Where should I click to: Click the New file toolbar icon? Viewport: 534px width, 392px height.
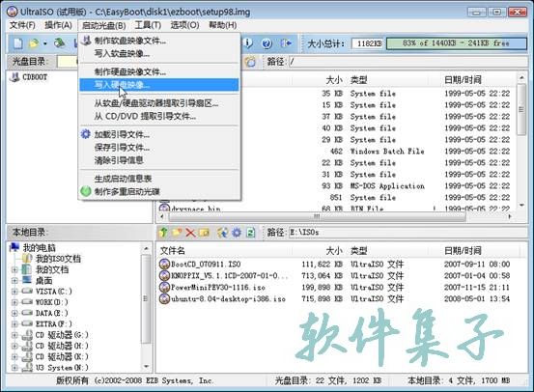[x=17, y=43]
